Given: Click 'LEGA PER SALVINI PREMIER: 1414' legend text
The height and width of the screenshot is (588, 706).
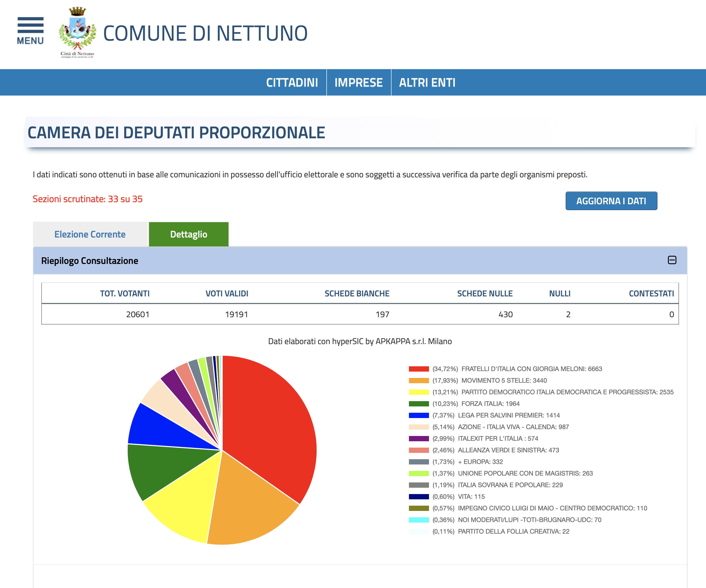Looking at the screenshot, I should [x=509, y=415].
